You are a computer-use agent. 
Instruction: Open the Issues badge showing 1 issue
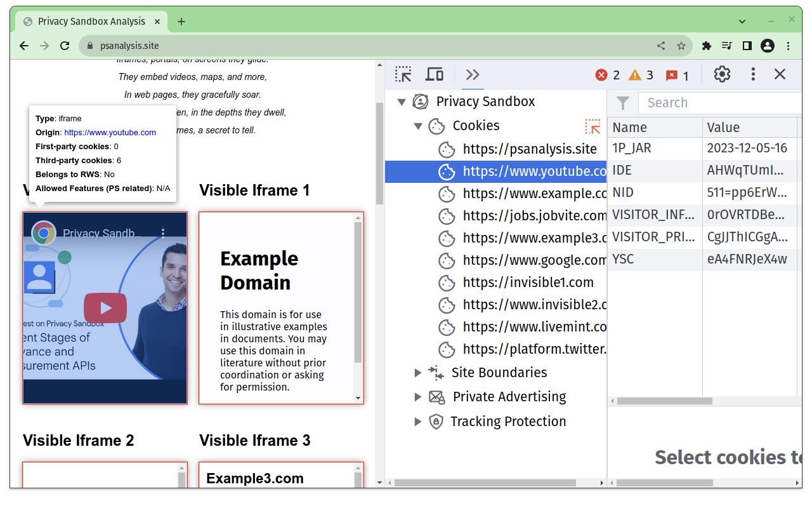(x=676, y=74)
